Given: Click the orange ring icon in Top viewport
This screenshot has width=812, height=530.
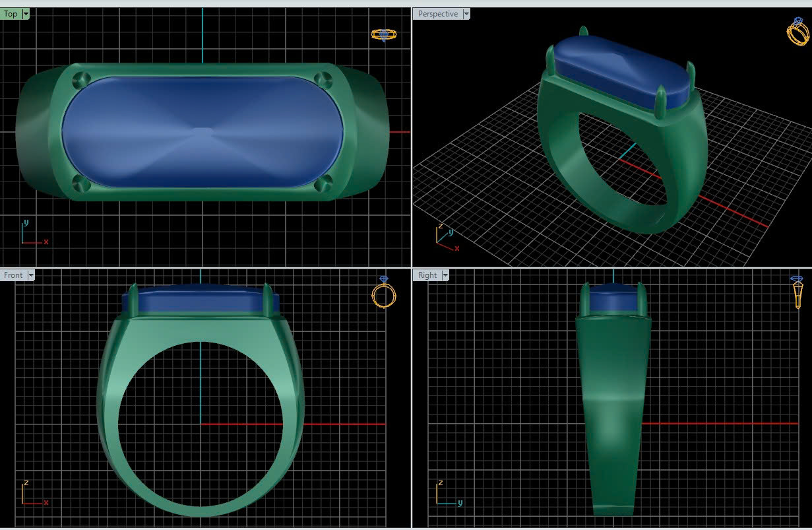Looking at the screenshot, I should pyautogui.click(x=383, y=34).
